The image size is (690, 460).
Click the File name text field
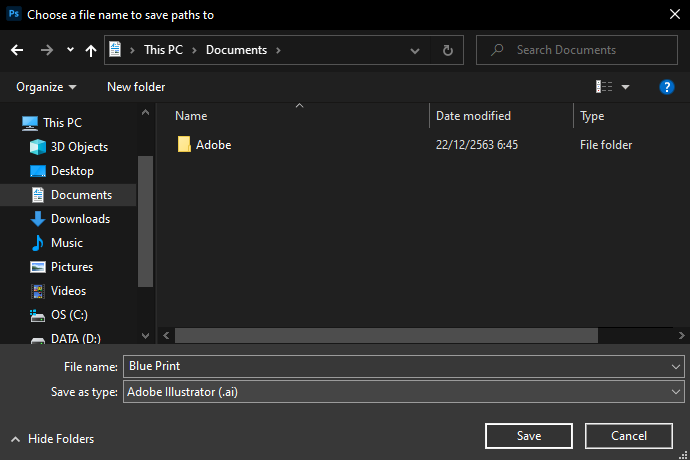coord(395,367)
